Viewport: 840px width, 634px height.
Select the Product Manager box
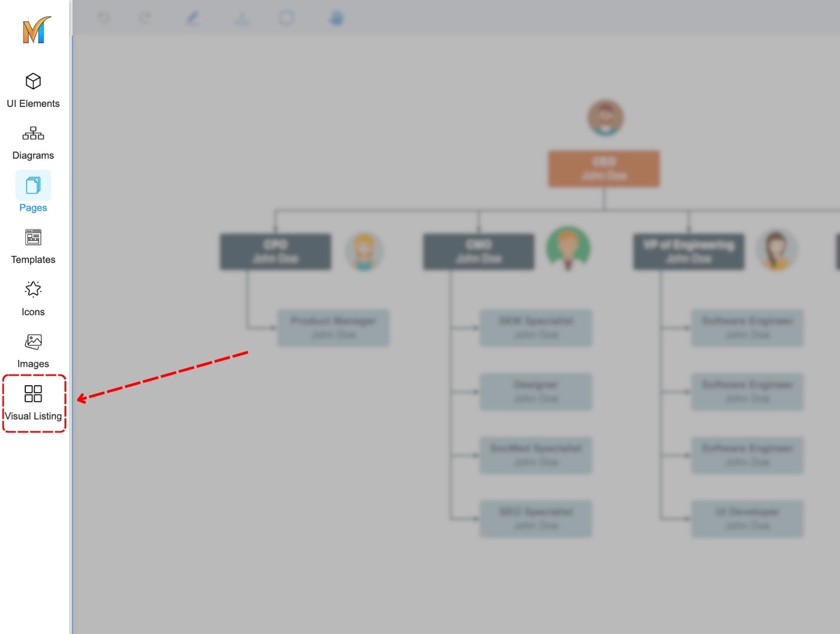(x=333, y=328)
